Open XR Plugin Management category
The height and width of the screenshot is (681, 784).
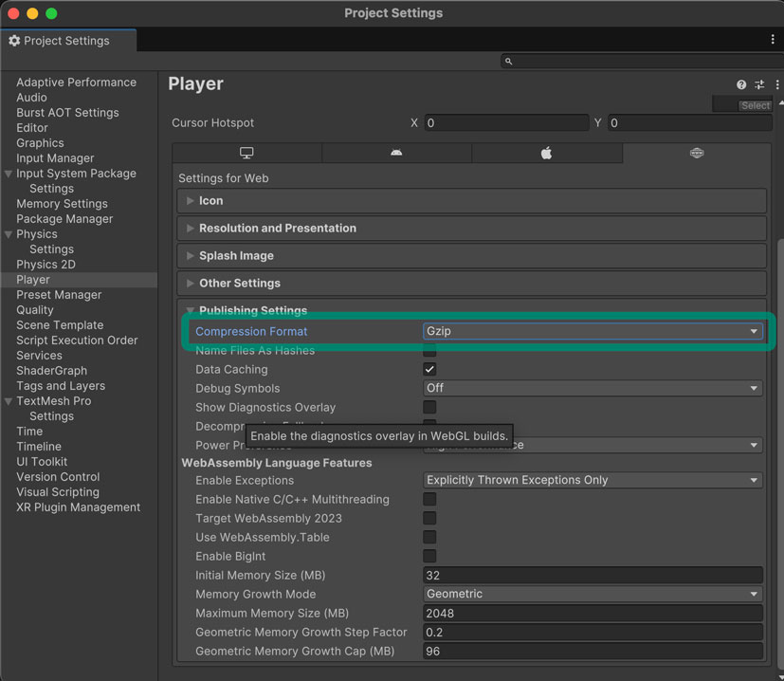pyautogui.click(x=78, y=507)
